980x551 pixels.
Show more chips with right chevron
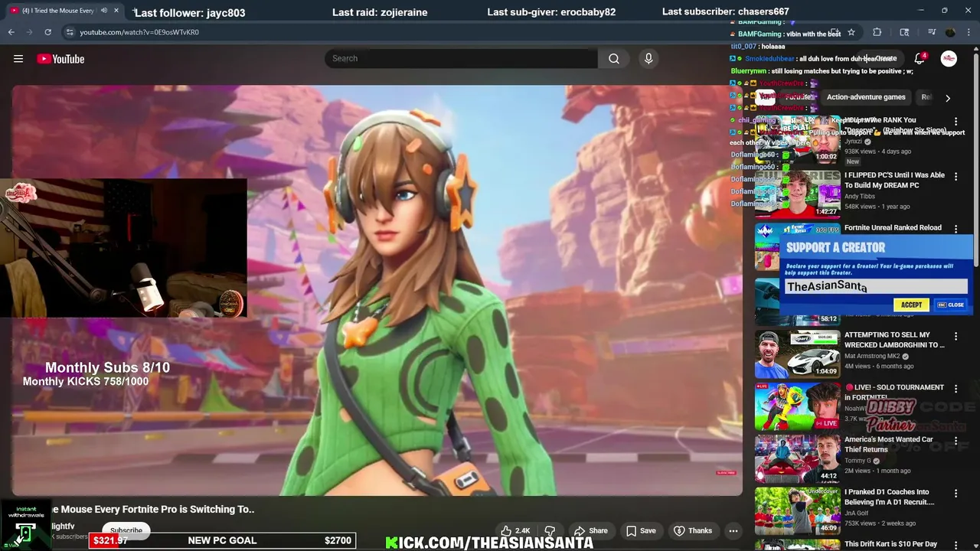[948, 98]
